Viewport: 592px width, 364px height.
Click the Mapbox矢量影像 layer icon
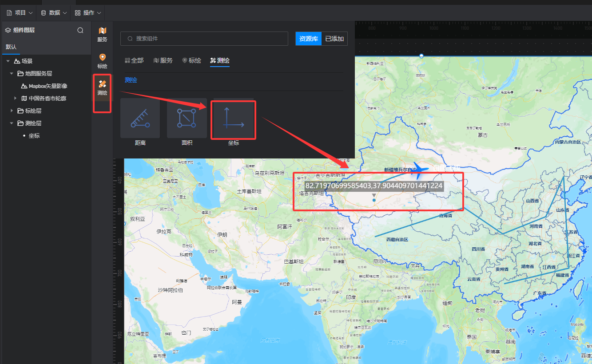(24, 86)
